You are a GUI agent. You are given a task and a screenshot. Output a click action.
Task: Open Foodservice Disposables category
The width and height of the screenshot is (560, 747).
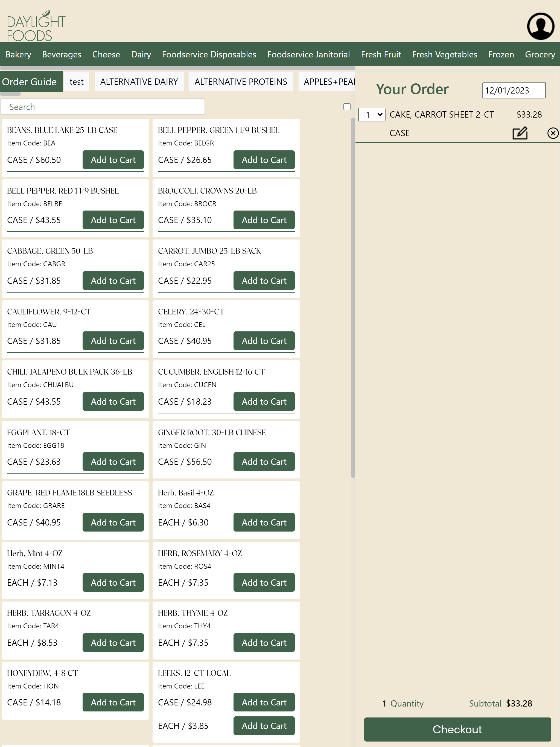click(x=209, y=54)
